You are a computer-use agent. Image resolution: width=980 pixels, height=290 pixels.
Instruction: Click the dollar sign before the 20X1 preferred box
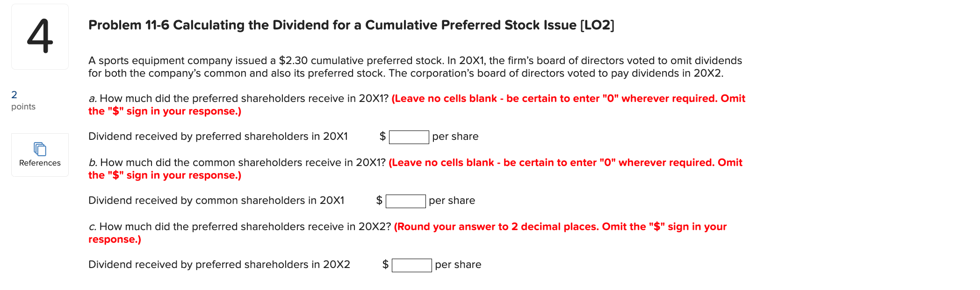tap(382, 136)
